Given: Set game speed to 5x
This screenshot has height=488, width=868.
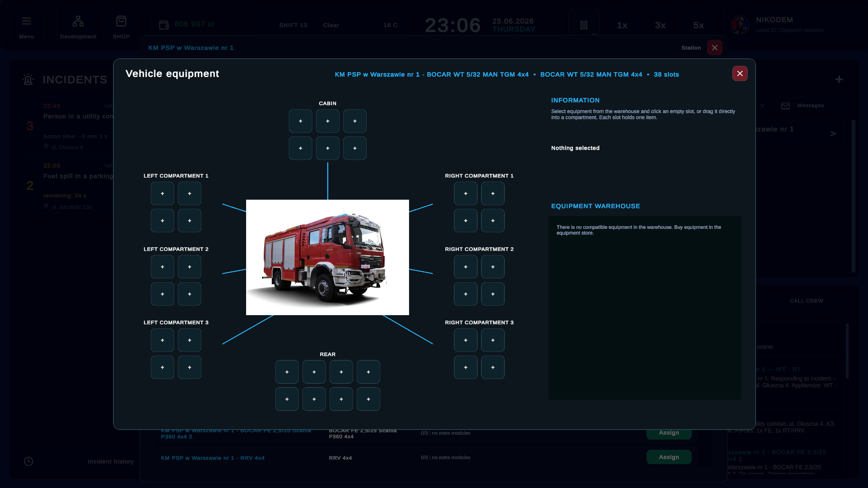Looking at the screenshot, I should (x=698, y=25).
